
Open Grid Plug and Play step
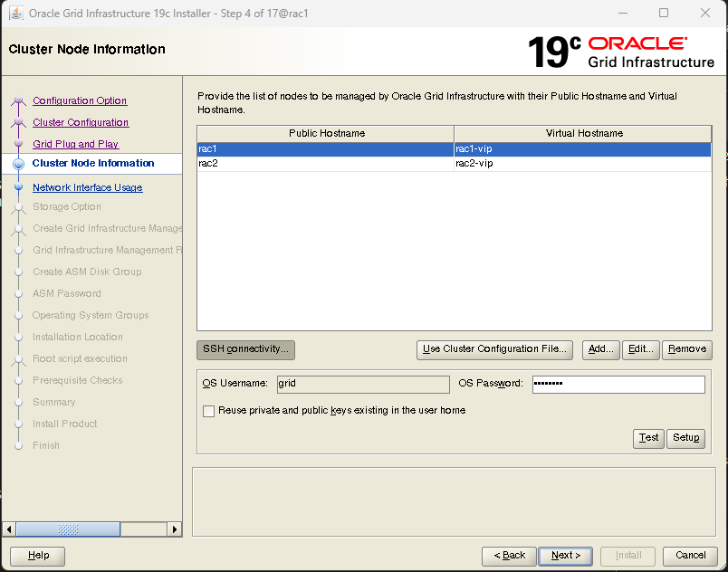[x=76, y=144]
